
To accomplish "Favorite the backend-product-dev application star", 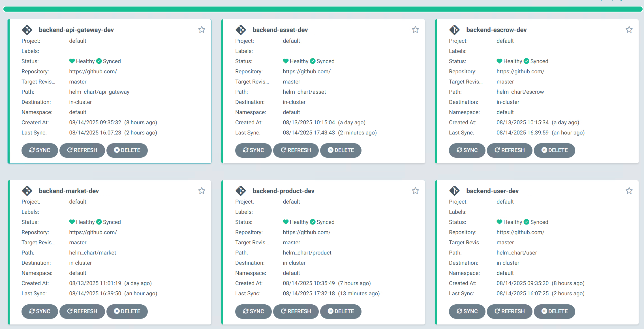I will pos(415,191).
